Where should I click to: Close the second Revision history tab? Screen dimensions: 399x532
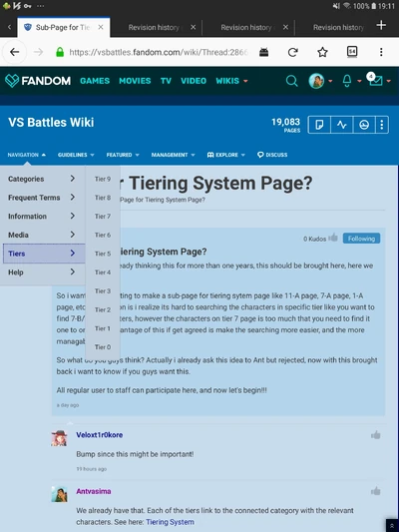tap(285, 27)
